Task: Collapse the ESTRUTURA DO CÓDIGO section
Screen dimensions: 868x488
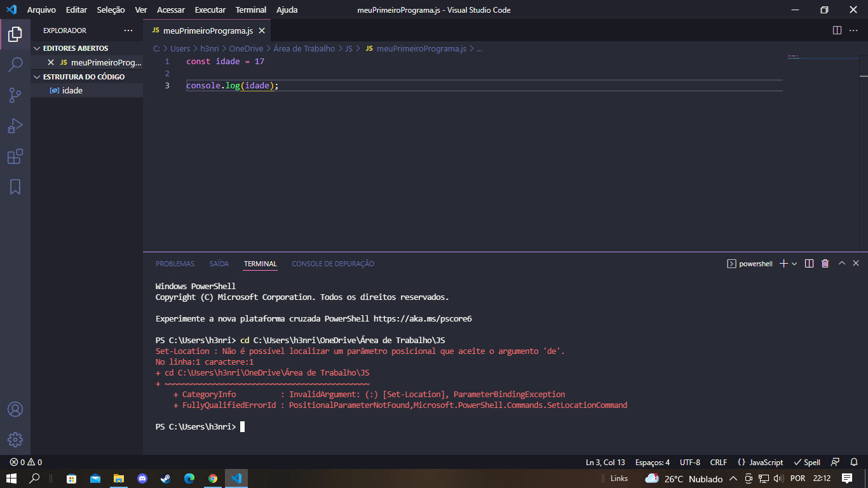Action: click(x=86, y=77)
